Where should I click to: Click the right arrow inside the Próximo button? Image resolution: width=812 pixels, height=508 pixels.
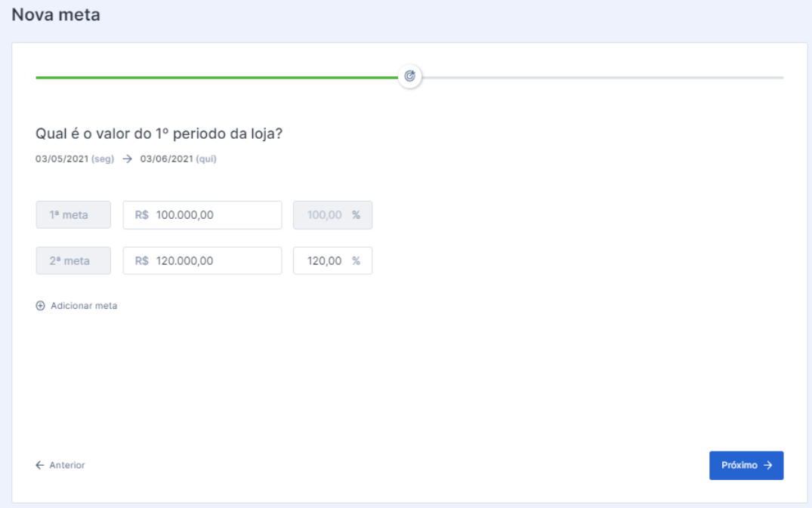pyautogui.click(x=768, y=466)
